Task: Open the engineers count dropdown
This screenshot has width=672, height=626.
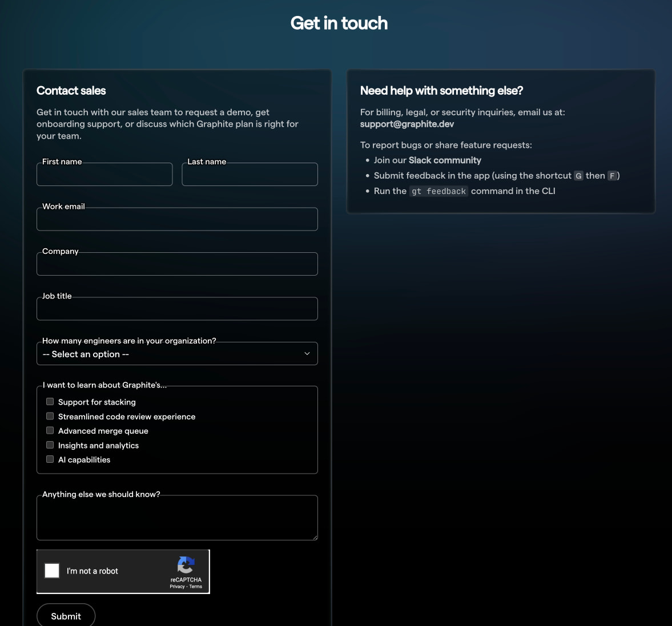Action: pos(177,353)
